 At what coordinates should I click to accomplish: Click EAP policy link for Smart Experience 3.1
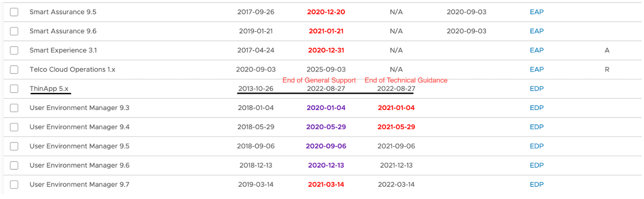536,50
